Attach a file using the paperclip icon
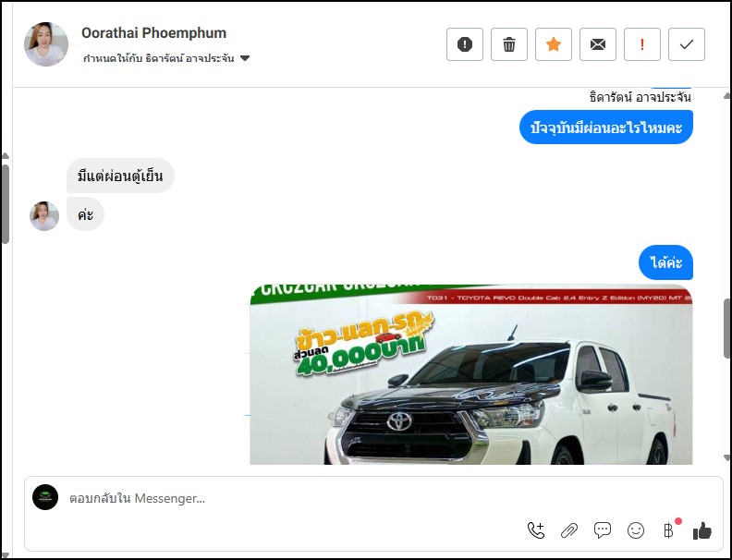The height and width of the screenshot is (560, 732). pos(569,530)
